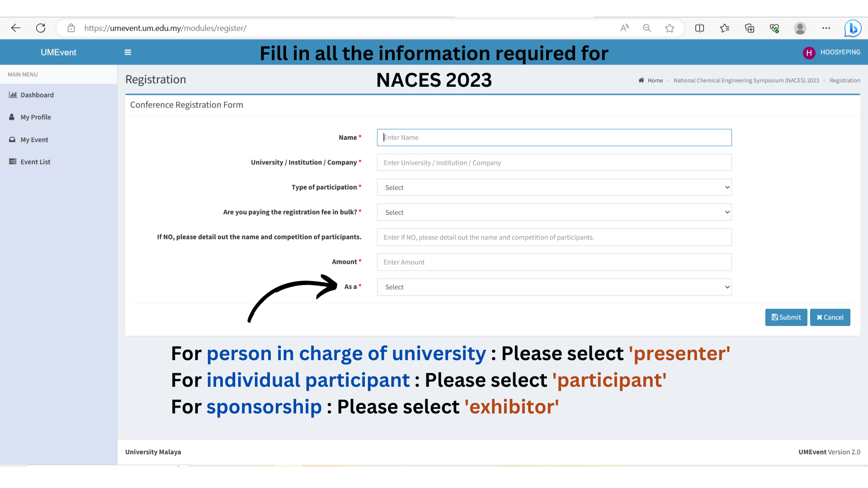Expand the bulk registration fee dropdown
868x488 pixels.
coord(554,212)
